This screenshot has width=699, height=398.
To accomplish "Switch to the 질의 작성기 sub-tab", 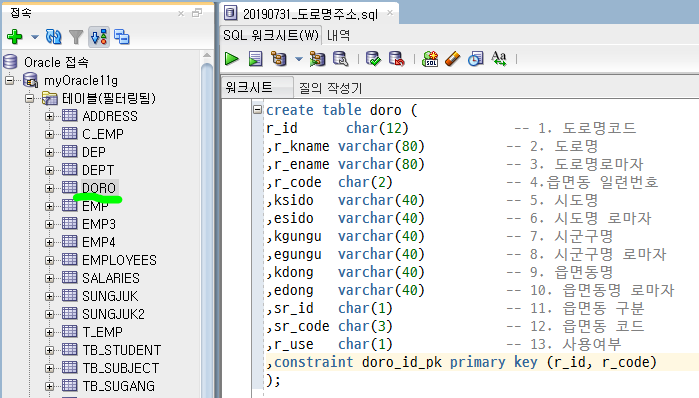I will [330, 87].
